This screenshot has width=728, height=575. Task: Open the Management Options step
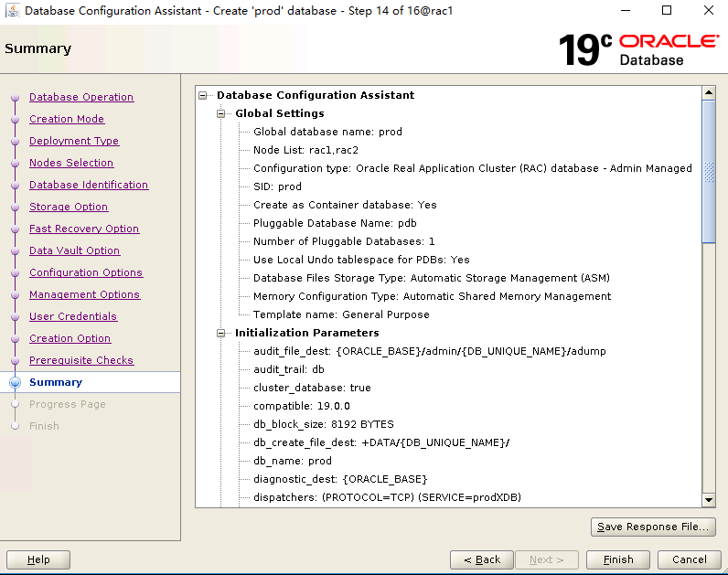84,294
